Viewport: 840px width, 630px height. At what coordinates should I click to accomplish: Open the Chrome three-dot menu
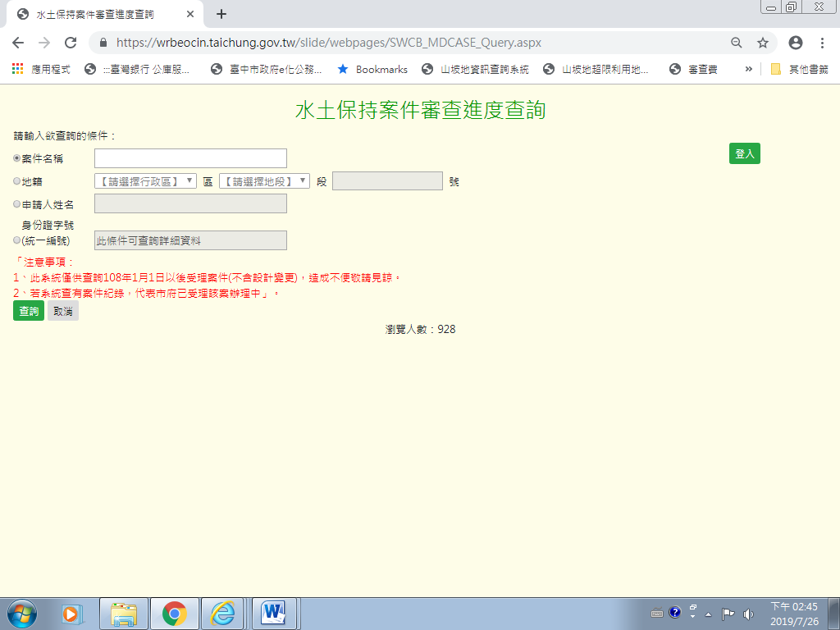(x=822, y=43)
